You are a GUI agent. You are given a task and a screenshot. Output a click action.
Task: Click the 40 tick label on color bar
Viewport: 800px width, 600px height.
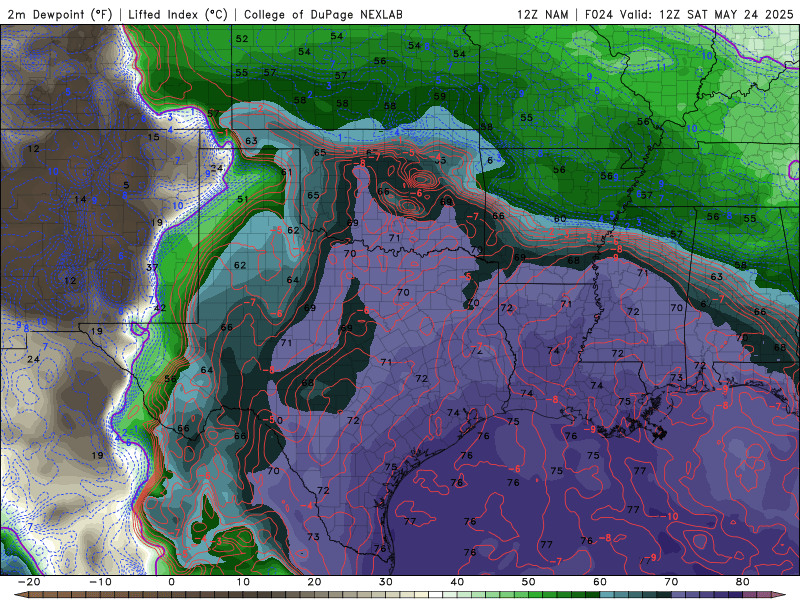click(457, 582)
